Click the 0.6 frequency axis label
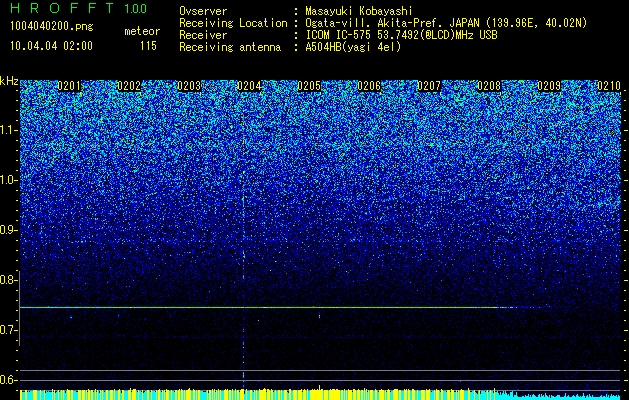 point(8,380)
